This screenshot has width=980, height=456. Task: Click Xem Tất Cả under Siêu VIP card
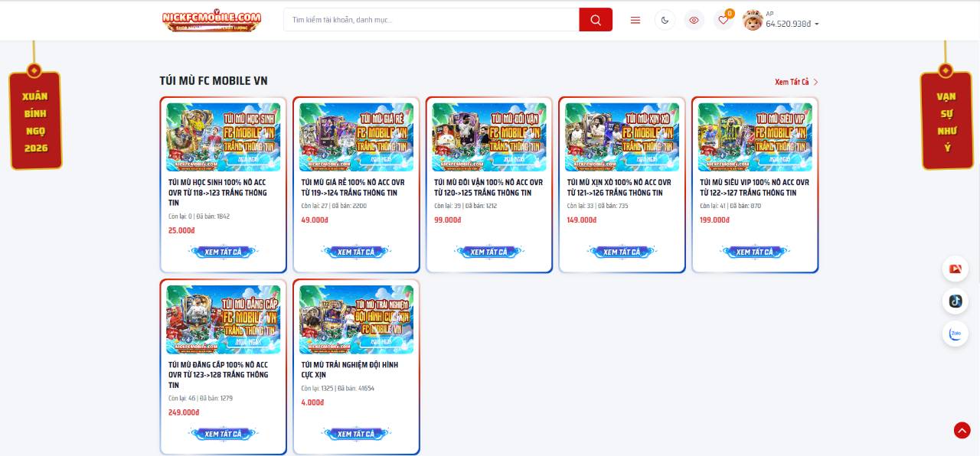(x=755, y=252)
